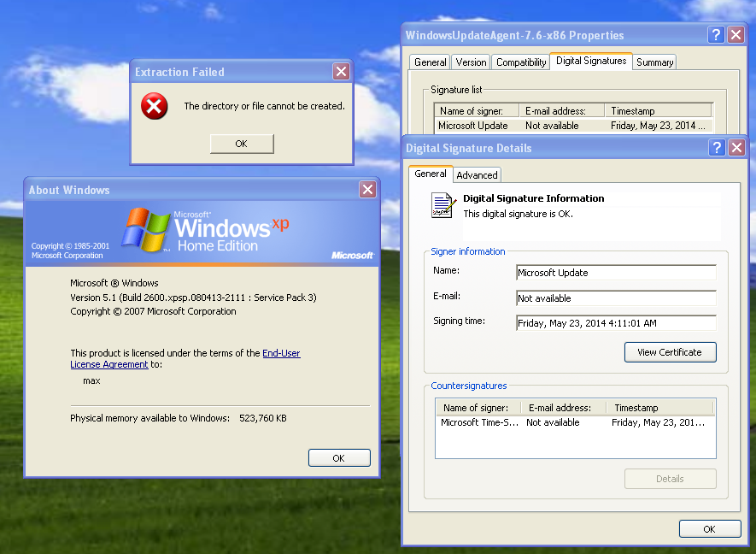Click the Name of signer header in Countersignatures
Screen dimensions: 756x554
[x=478, y=408]
